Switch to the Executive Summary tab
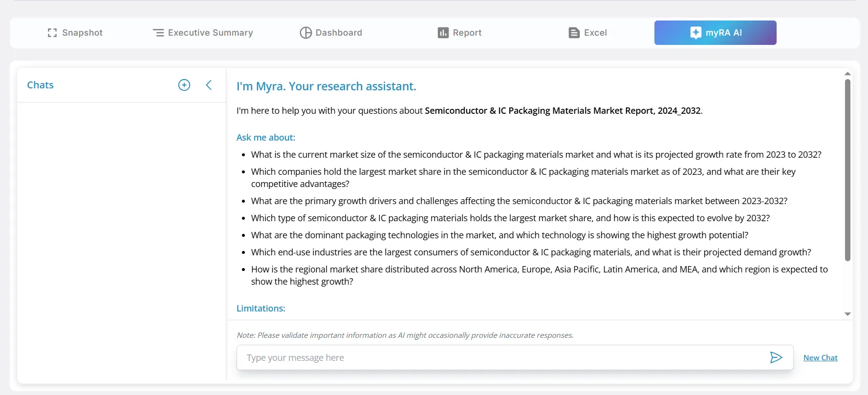This screenshot has width=868, height=395. coord(203,33)
